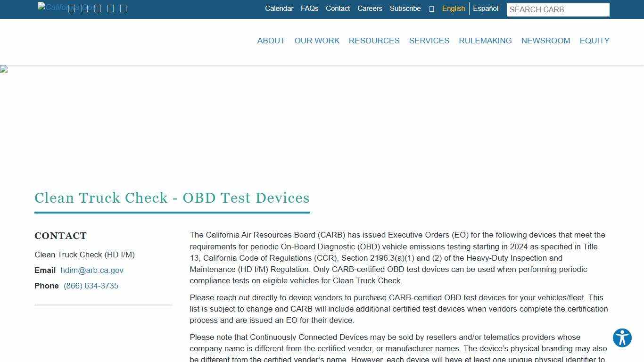Visit the Subscribe page
644x362 pixels.
tap(405, 8)
